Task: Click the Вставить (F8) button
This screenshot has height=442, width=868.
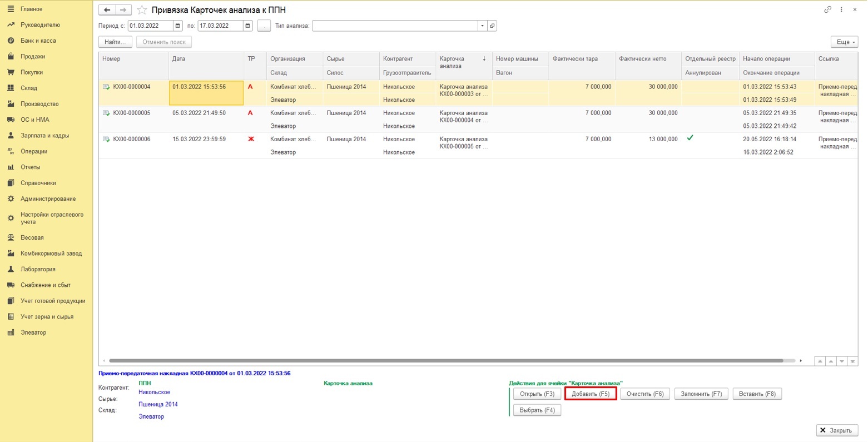Action: tap(757, 394)
